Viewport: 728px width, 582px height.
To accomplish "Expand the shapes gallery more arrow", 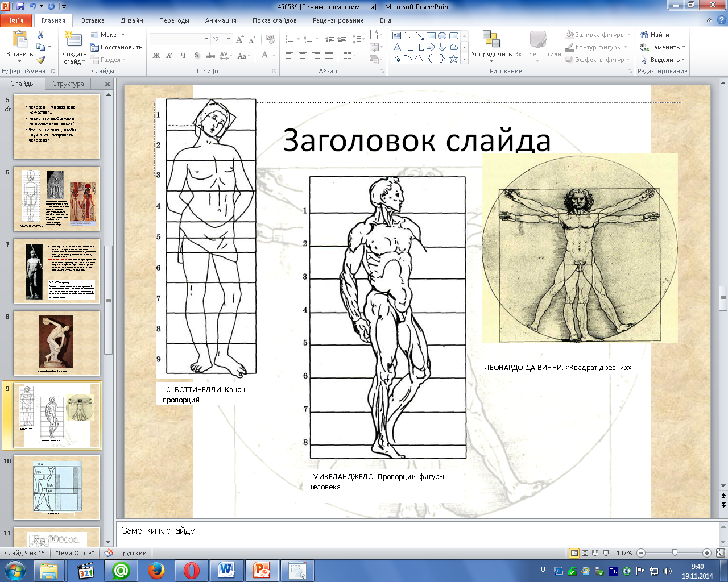I will [x=464, y=59].
